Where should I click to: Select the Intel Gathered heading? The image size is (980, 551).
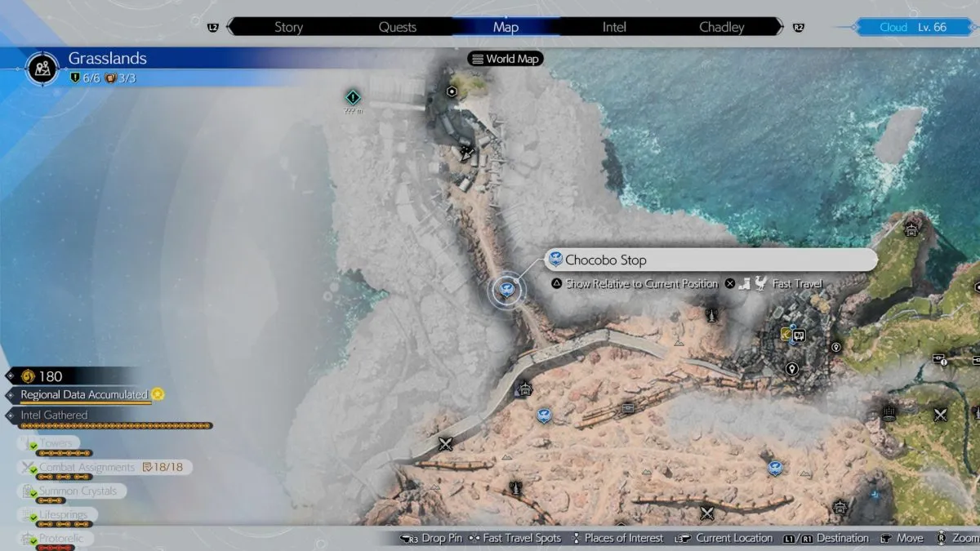click(55, 415)
